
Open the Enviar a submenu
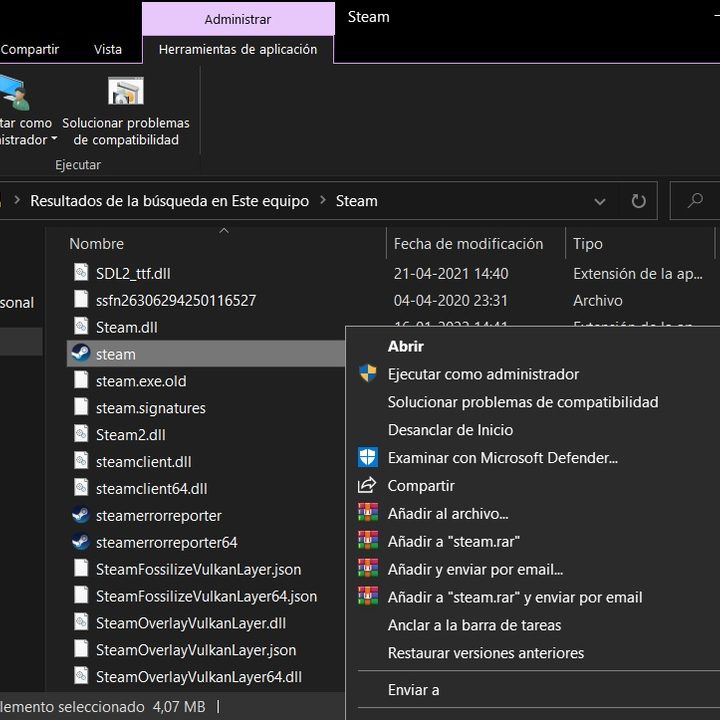pos(413,690)
